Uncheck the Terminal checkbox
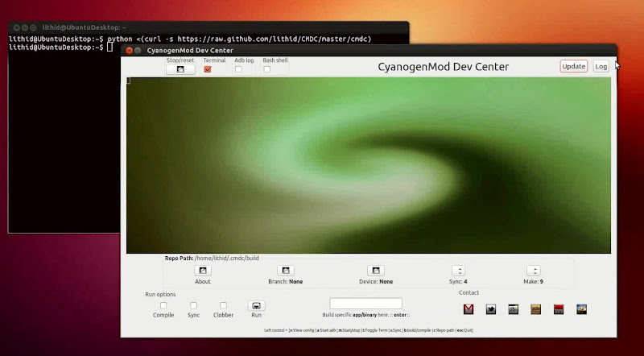Viewport: 644px width, 356px height. pyautogui.click(x=208, y=69)
